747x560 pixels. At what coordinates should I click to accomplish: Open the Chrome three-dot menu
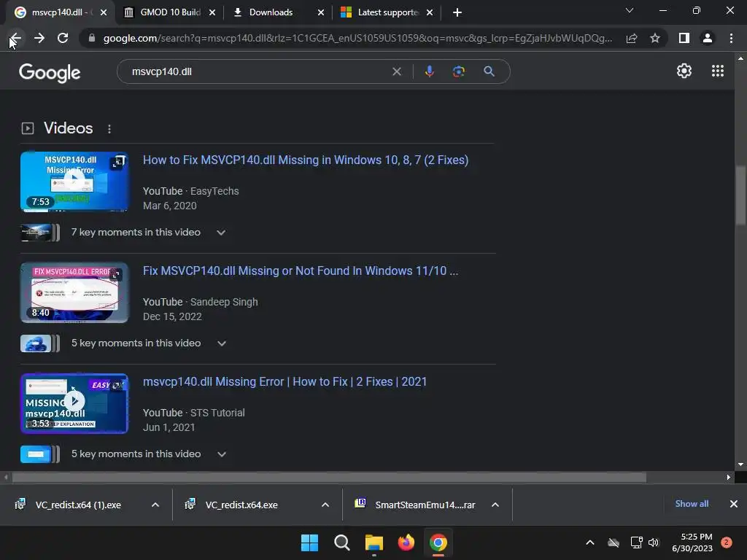[x=731, y=38]
